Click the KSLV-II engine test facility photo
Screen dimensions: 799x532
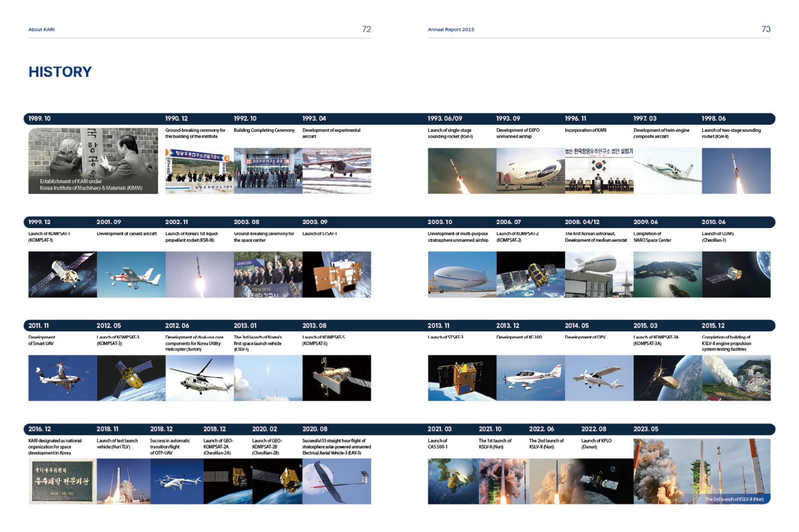click(x=736, y=378)
